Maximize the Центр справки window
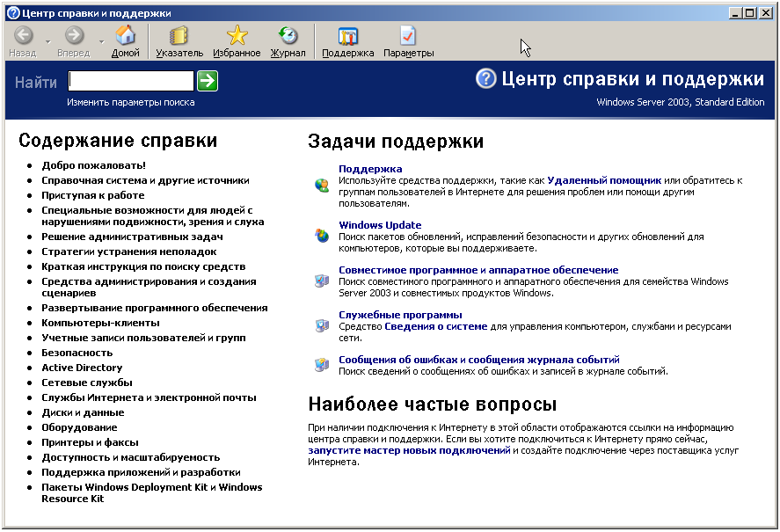The height and width of the screenshot is (532, 780). click(x=749, y=13)
